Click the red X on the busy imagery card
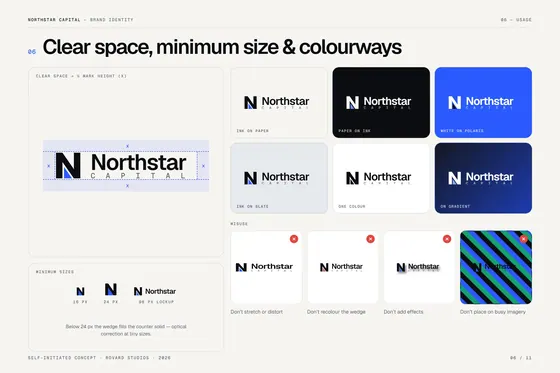This screenshot has width=560, height=373. pyautogui.click(x=523, y=239)
